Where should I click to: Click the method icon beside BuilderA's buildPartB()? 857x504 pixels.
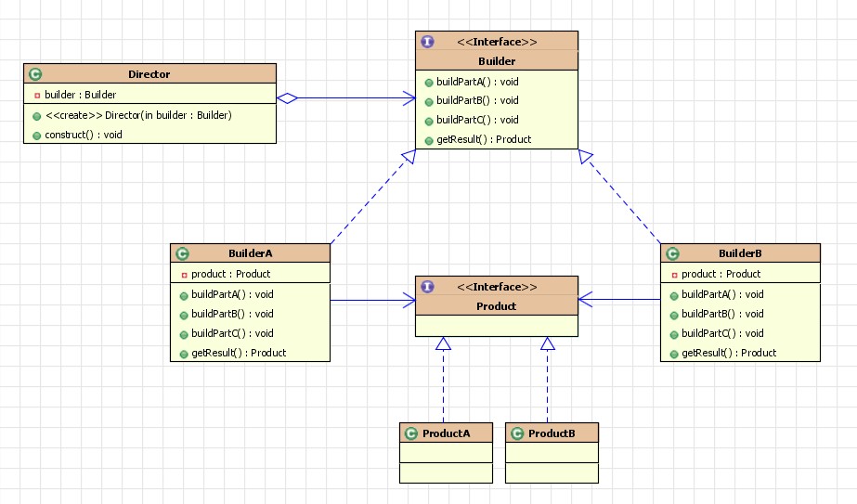click(184, 316)
